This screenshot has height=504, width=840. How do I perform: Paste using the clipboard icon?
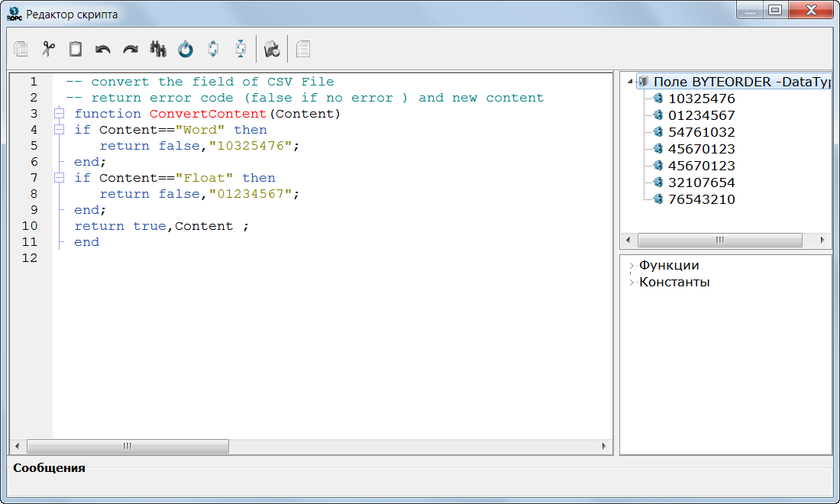click(x=76, y=50)
